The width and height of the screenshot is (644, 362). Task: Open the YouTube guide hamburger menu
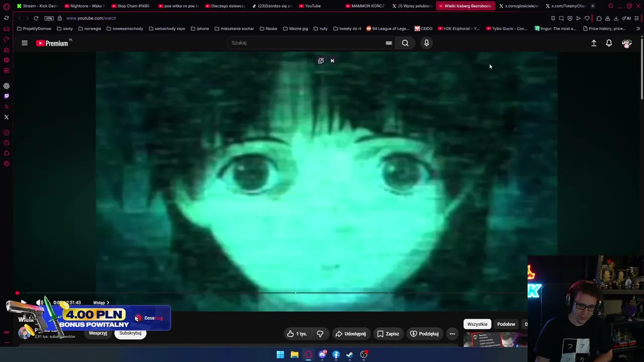click(25, 43)
